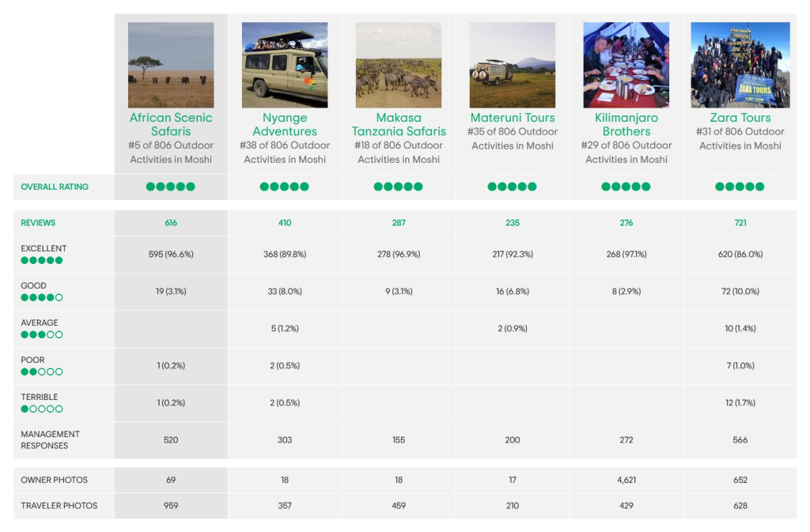The width and height of the screenshot is (810, 532).
Task: Click Nyange Adventures overall rating bubbles
Action: tap(284, 187)
